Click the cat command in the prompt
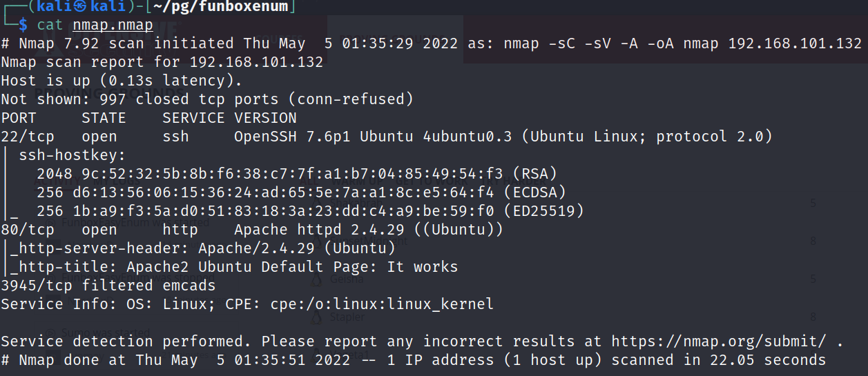Viewport: 868px width, 376px height. 50,25
